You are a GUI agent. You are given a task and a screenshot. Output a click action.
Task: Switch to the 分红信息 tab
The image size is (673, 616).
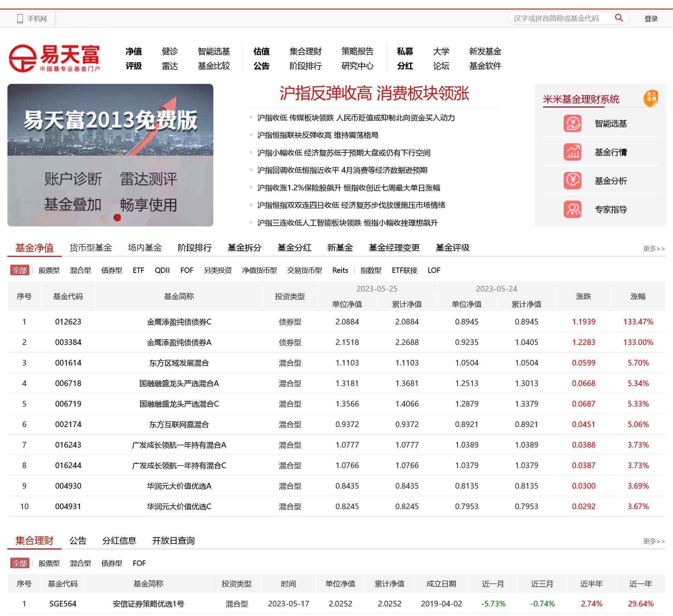[119, 541]
